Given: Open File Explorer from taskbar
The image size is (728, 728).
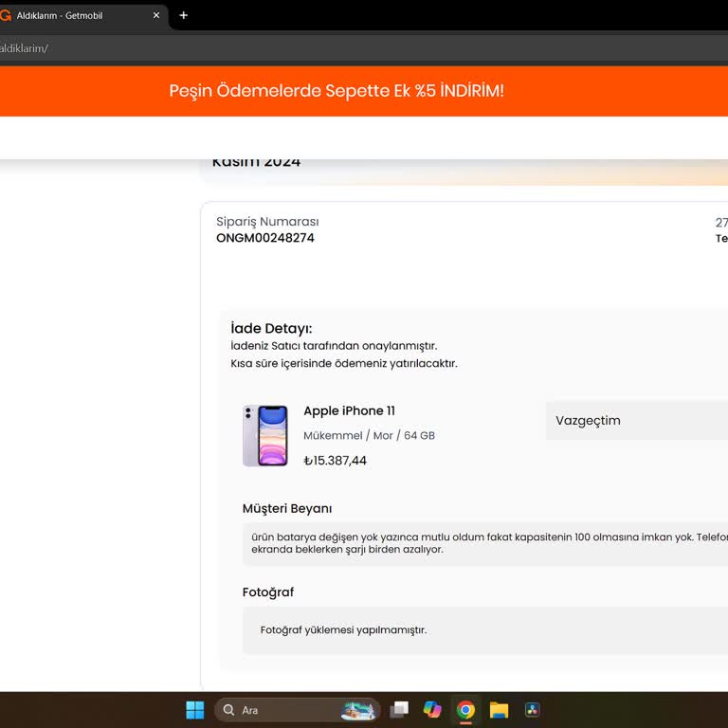Looking at the screenshot, I should click(500, 710).
